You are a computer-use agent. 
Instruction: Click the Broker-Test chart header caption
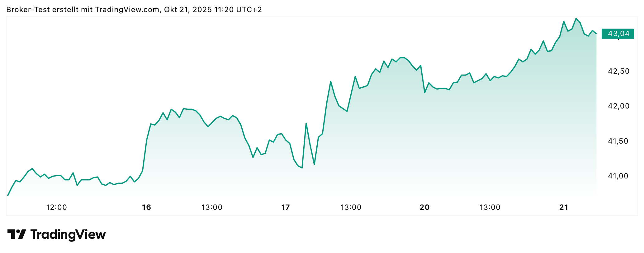pyautogui.click(x=134, y=10)
